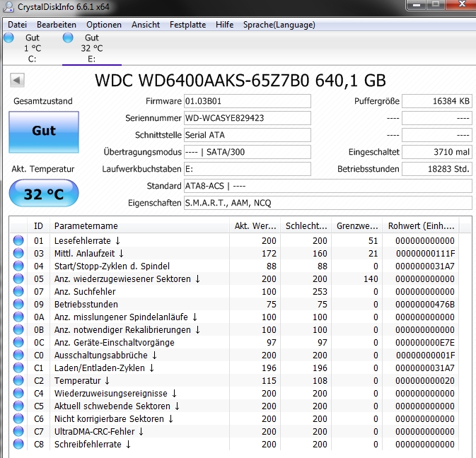
Task: Open the Optionen menu
Action: (x=104, y=25)
